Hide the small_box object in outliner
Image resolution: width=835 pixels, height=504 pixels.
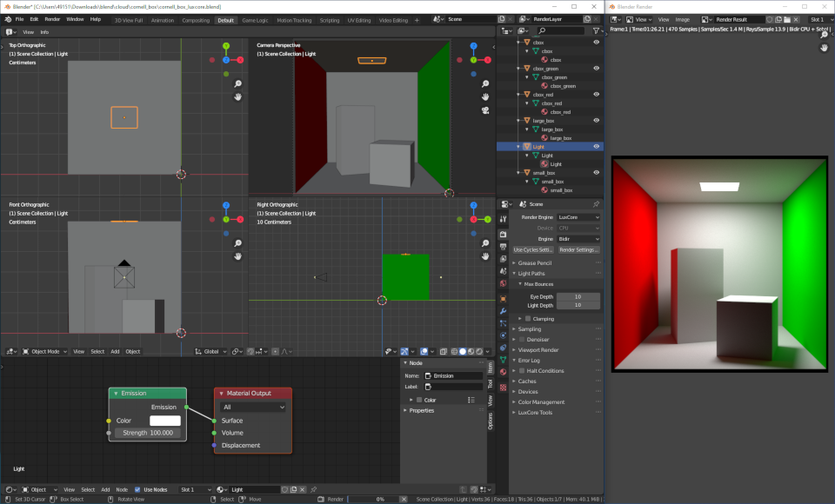point(597,173)
